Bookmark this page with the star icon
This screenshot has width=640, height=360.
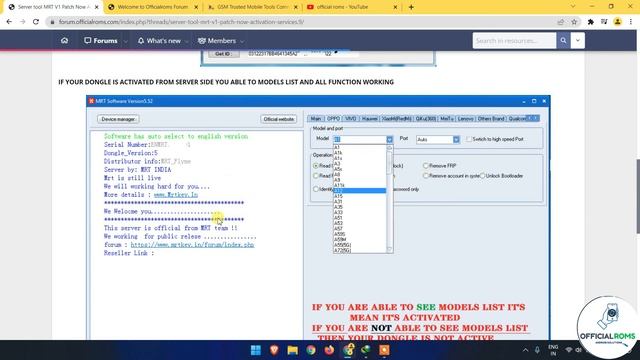pos(574,22)
